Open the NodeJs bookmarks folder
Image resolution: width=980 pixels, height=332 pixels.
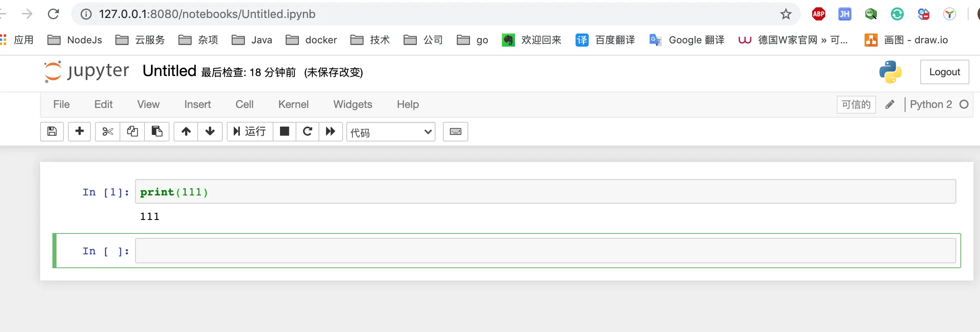point(75,40)
